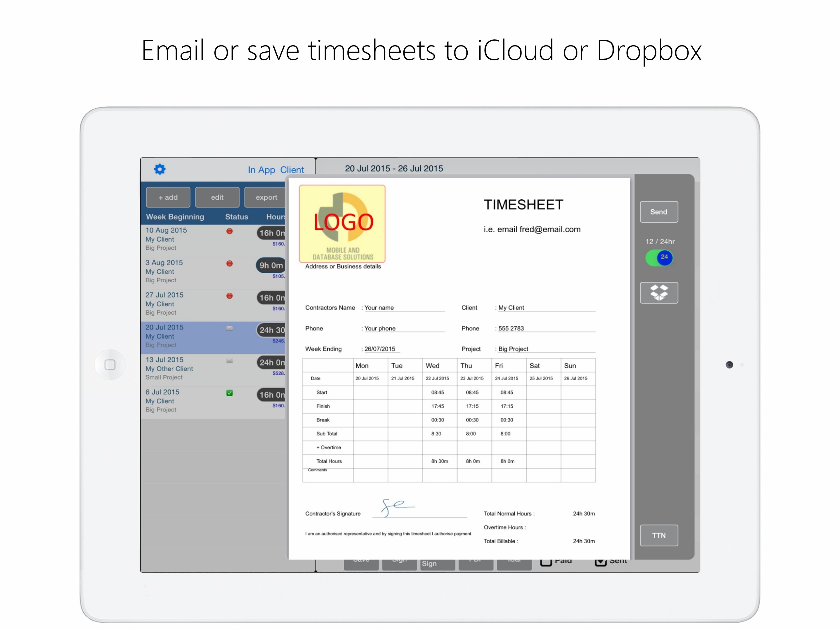The image size is (840, 630).
Task: Click Address or Business details text
Action: coord(343,266)
